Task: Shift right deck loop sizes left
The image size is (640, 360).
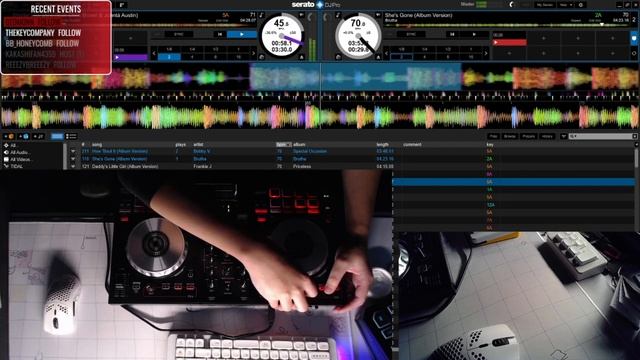Action: (386, 53)
